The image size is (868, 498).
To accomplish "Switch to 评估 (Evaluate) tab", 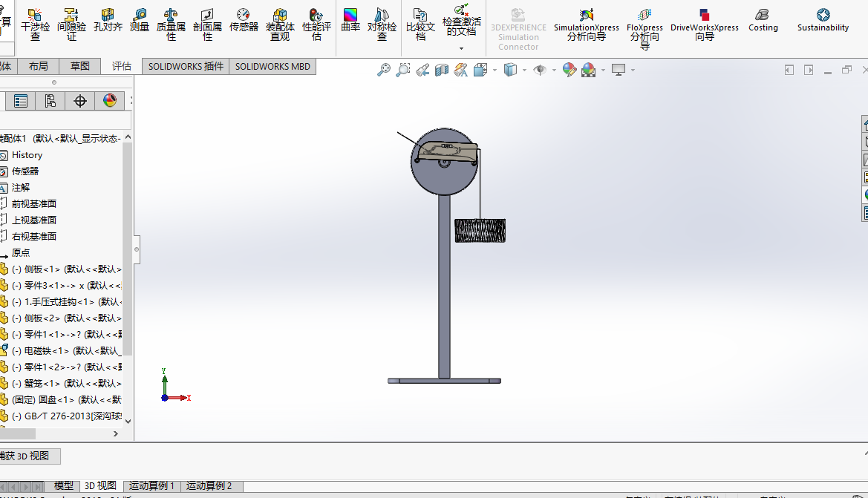I will click(121, 66).
